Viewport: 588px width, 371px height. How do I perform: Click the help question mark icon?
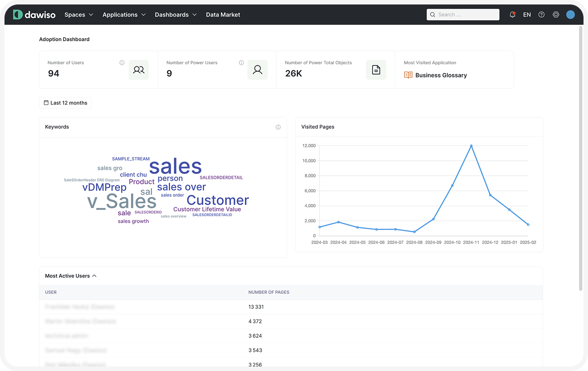[x=541, y=14]
